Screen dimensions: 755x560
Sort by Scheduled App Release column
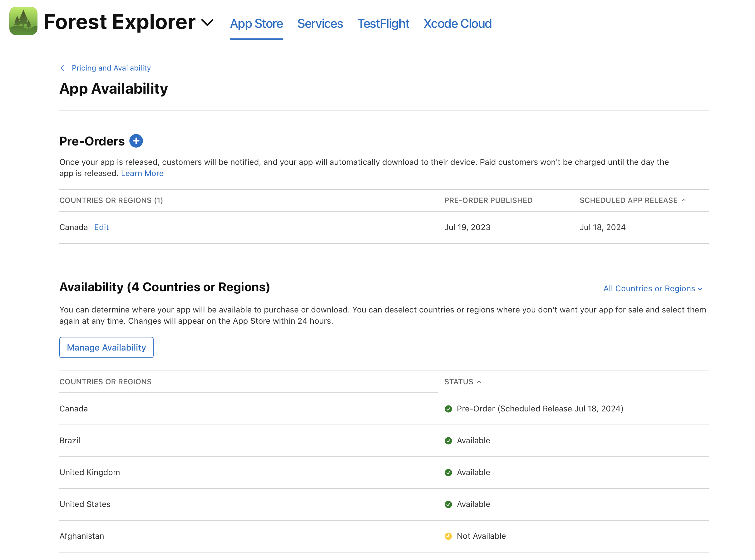[x=633, y=200]
